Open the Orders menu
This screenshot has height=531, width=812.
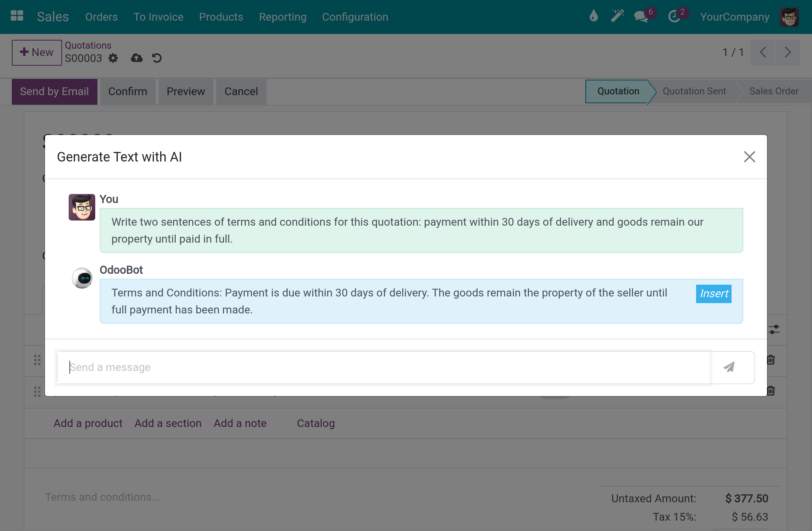click(101, 17)
